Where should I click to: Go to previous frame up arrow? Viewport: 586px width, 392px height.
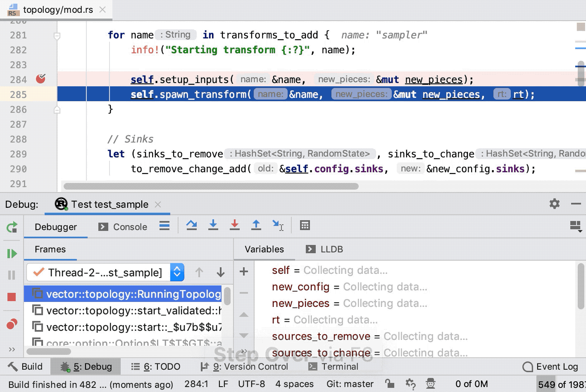199,272
